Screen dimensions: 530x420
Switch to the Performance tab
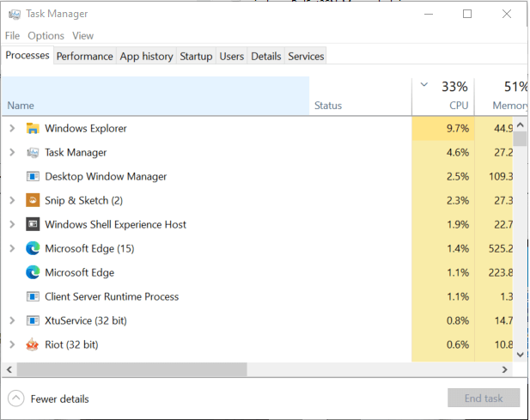point(84,56)
